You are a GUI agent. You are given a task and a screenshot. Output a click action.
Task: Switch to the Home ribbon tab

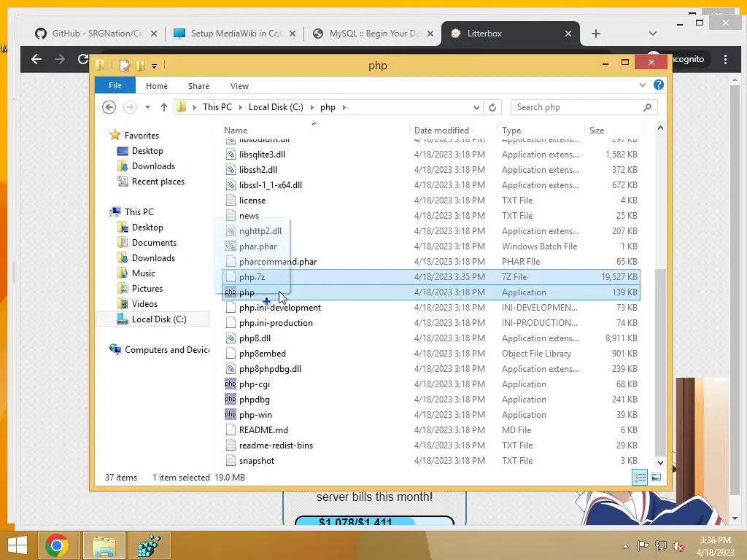(x=157, y=86)
